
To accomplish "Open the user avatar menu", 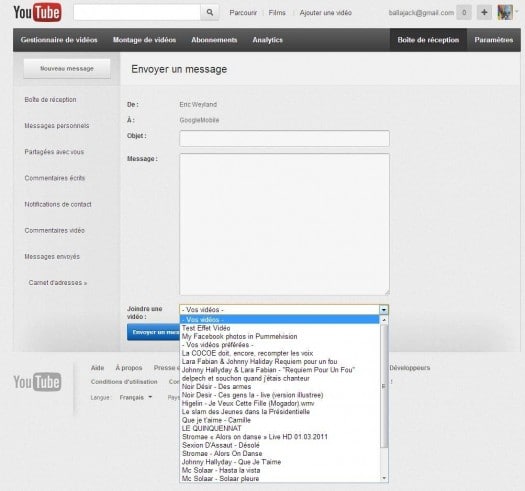I will click(x=505, y=12).
